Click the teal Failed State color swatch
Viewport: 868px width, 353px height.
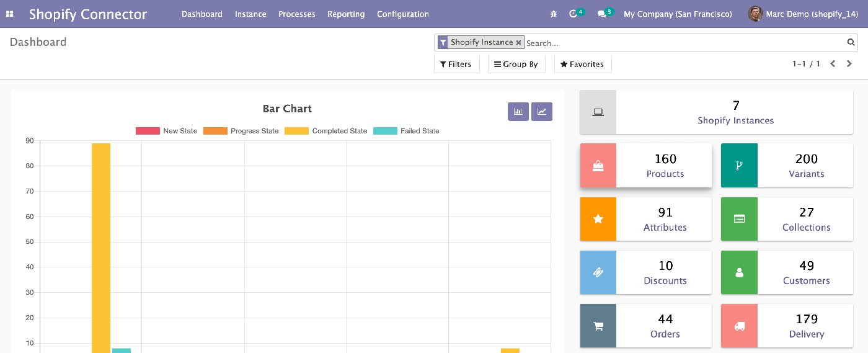385,131
